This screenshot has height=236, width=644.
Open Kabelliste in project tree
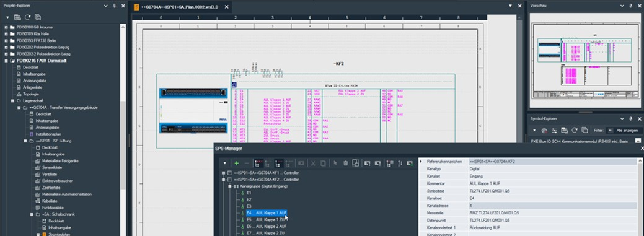(x=50, y=201)
